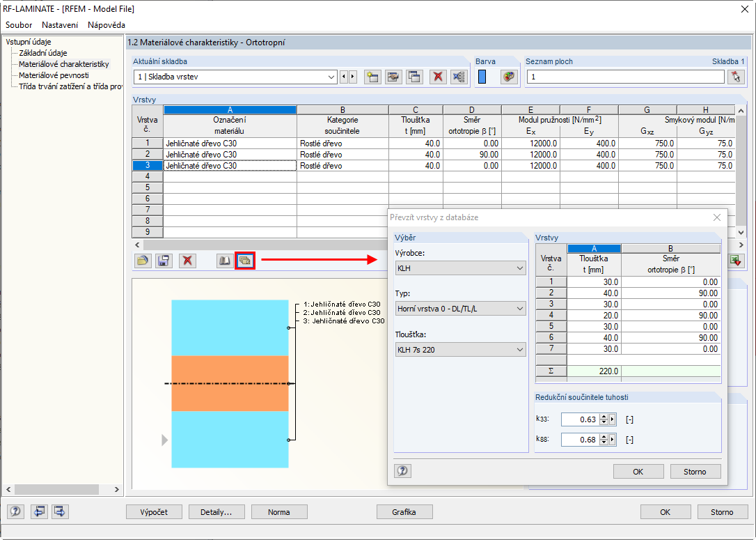Click the k88 value field 0.68

click(x=581, y=440)
